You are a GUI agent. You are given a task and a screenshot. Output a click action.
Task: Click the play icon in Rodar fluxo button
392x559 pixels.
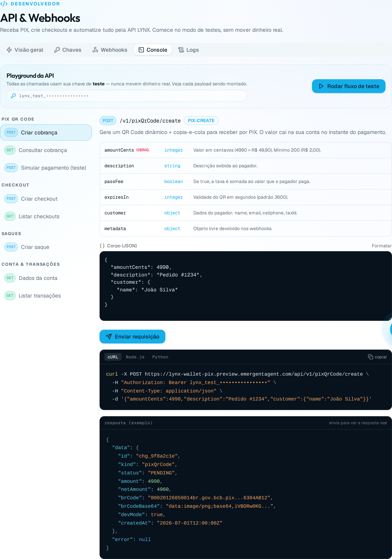click(x=321, y=86)
